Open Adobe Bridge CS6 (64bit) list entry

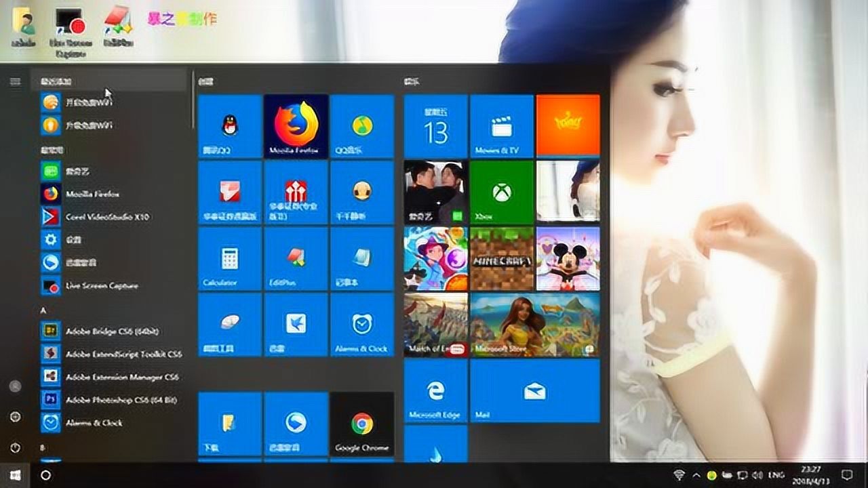click(112, 331)
